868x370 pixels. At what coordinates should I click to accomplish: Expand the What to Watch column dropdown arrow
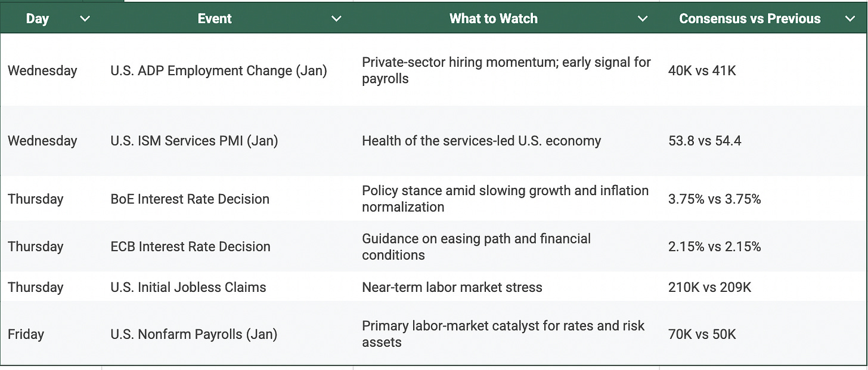point(643,19)
